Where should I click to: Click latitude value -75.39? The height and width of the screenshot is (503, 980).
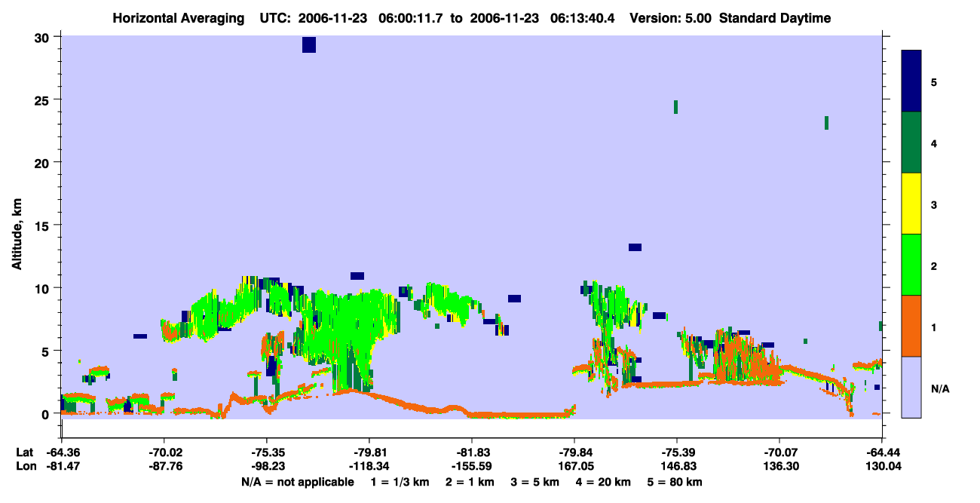tap(677, 452)
